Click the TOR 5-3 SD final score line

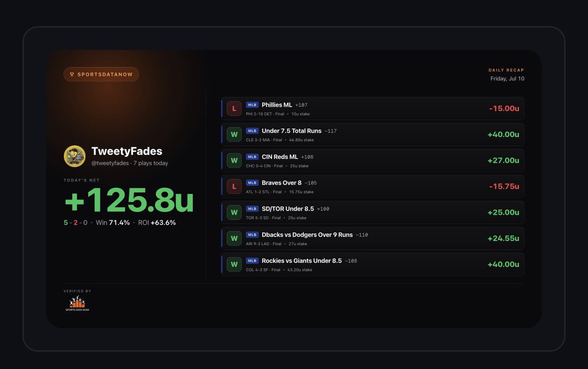point(264,218)
